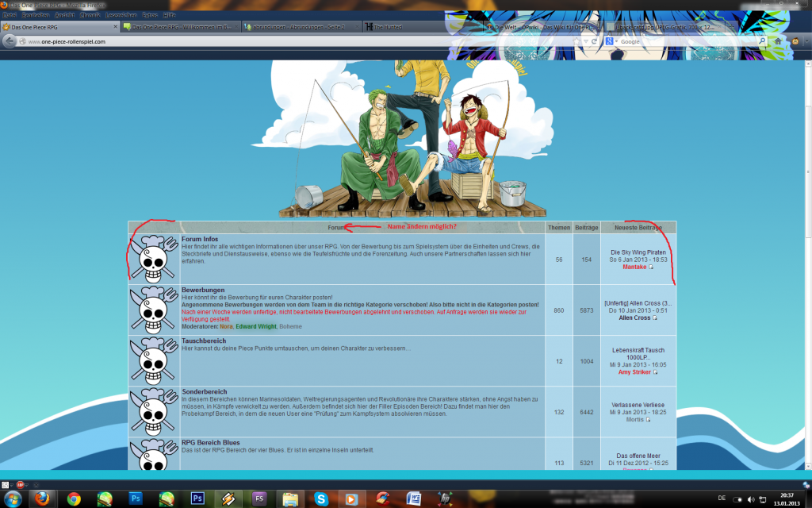Click the Bewerbungen forum skull icon
The width and height of the screenshot is (812, 508).
[x=154, y=310]
